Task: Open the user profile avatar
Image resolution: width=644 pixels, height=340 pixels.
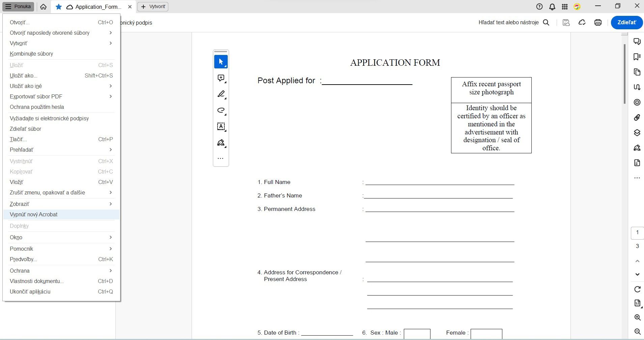Action: [x=577, y=7]
